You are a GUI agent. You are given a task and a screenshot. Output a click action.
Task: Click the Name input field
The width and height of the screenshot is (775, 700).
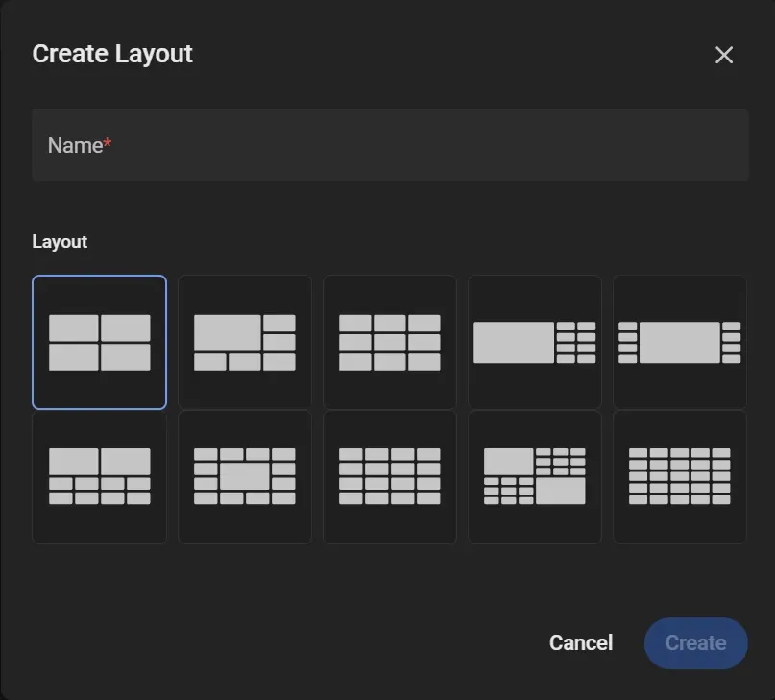pos(391,145)
